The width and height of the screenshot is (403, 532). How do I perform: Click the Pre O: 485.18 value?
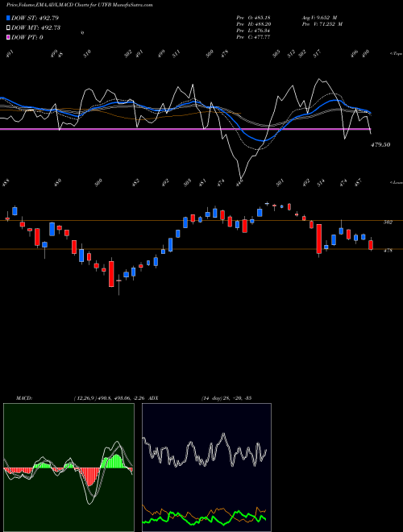click(x=253, y=17)
